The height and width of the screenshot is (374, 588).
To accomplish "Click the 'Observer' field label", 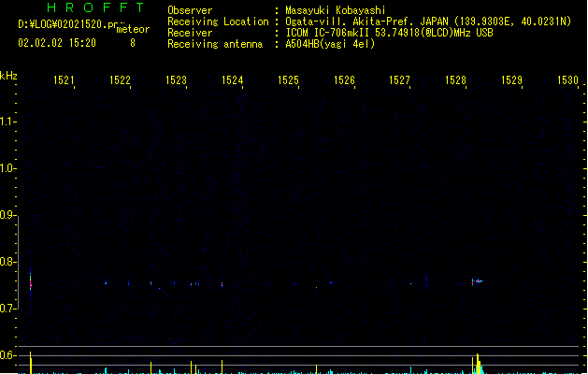I will [x=190, y=10].
